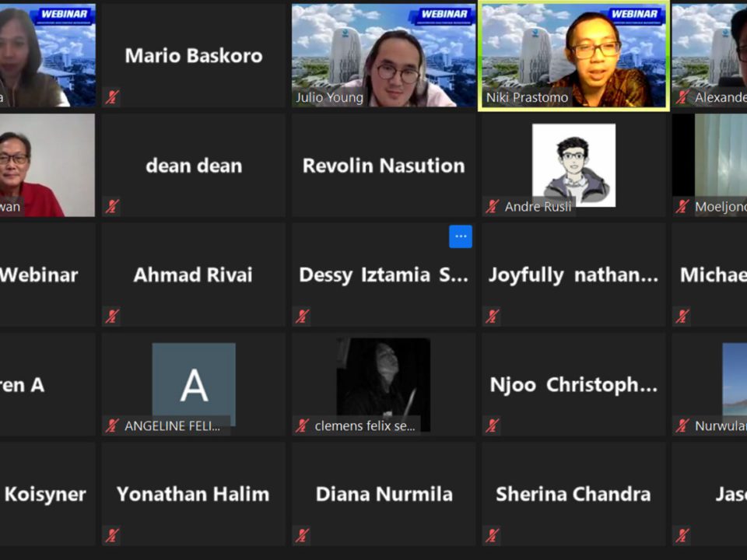Select Niki Prastomo's highlighted speaker video
This screenshot has height=560, width=747.
click(573, 55)
